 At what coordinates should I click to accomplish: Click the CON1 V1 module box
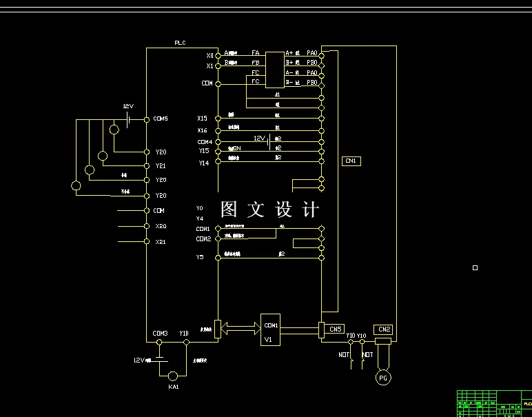click(270, 329)
